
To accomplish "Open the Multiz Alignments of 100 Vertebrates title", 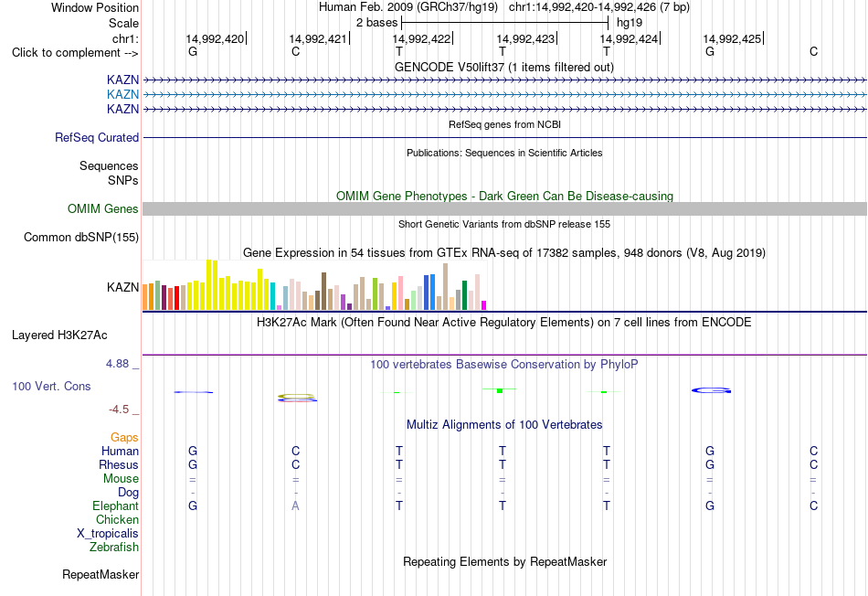I will (504, 425).
